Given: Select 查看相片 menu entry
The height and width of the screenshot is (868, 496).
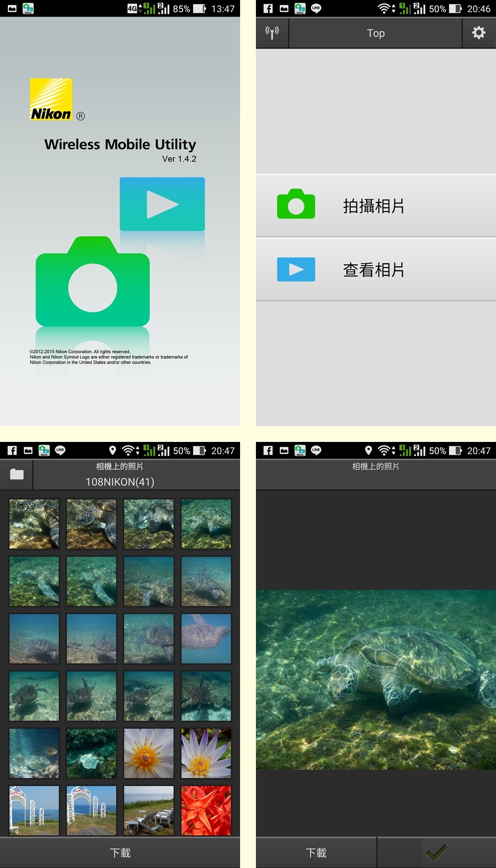Looking at the screenshot, I should click(376, 270).
